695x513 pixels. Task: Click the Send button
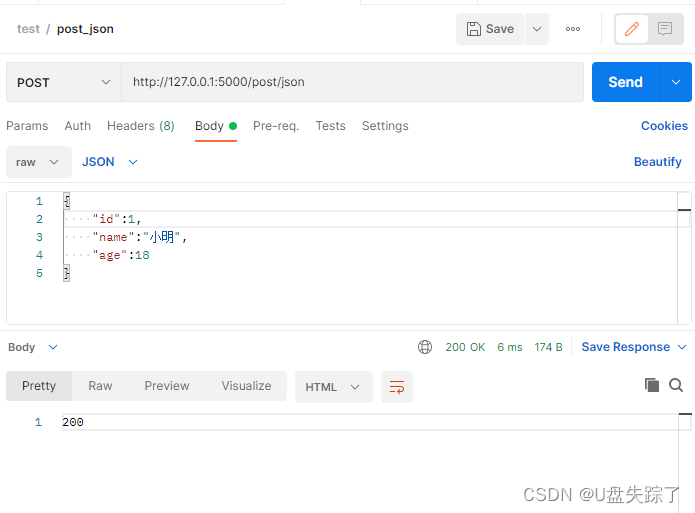pos(626,82)
